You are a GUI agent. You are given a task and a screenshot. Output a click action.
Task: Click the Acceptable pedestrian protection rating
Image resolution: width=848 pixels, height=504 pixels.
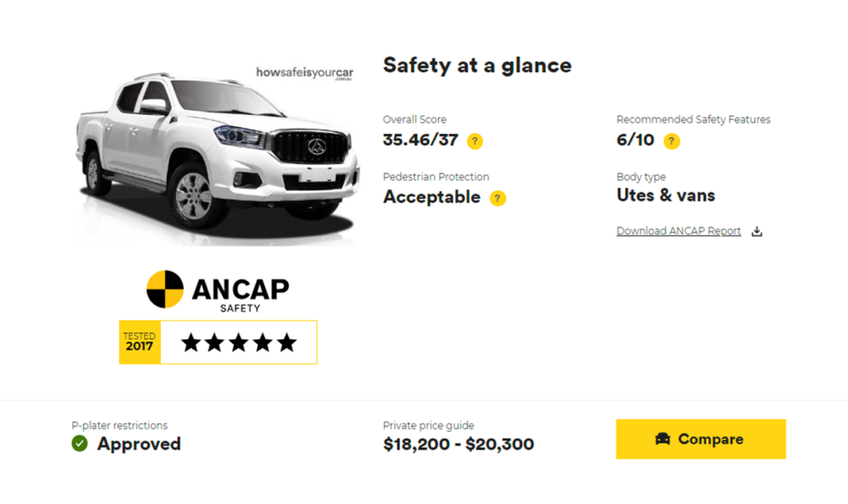click(431, 197)
